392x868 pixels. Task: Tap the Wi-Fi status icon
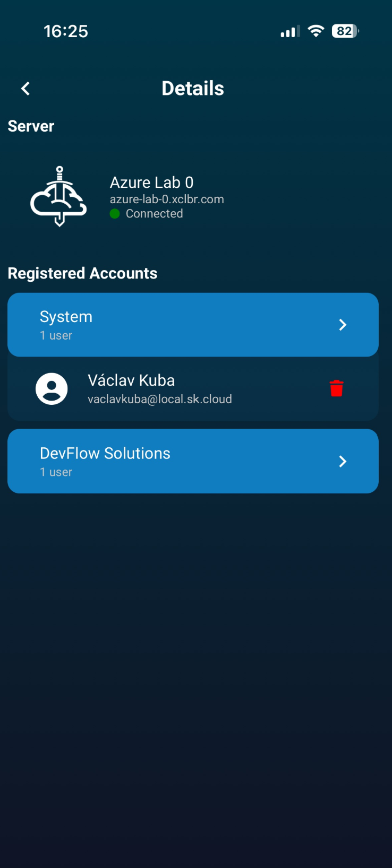(316, 31)
